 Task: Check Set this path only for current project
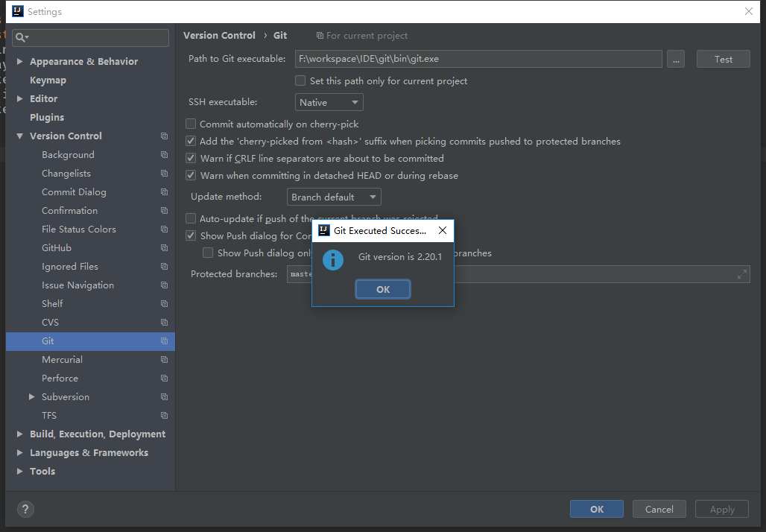point(300,80)
